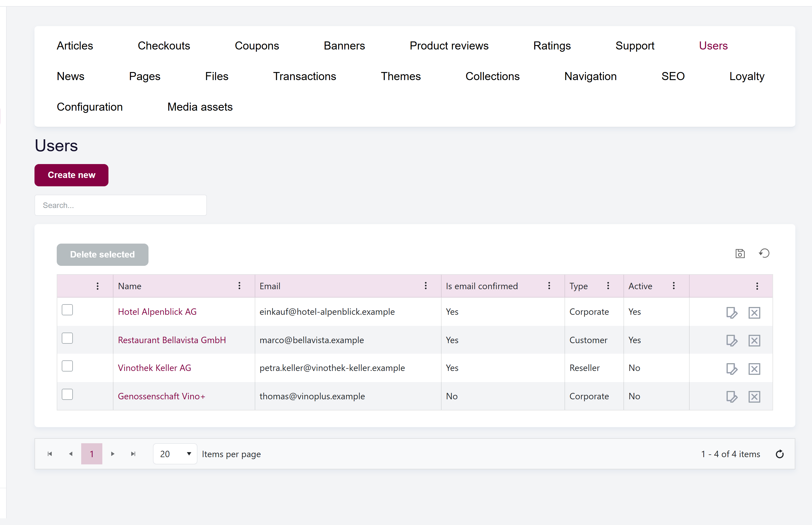Delete the Genossenschaft Vino+ row

754,397
